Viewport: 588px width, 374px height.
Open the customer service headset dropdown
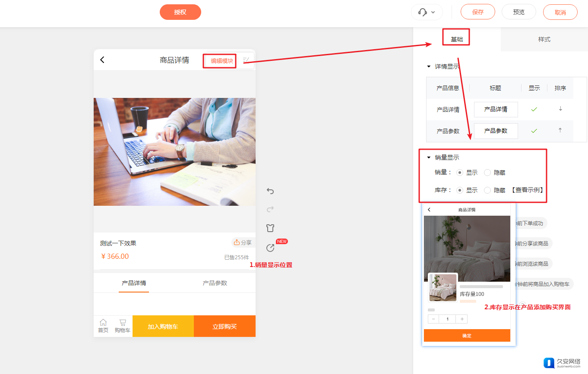[427, 12]
